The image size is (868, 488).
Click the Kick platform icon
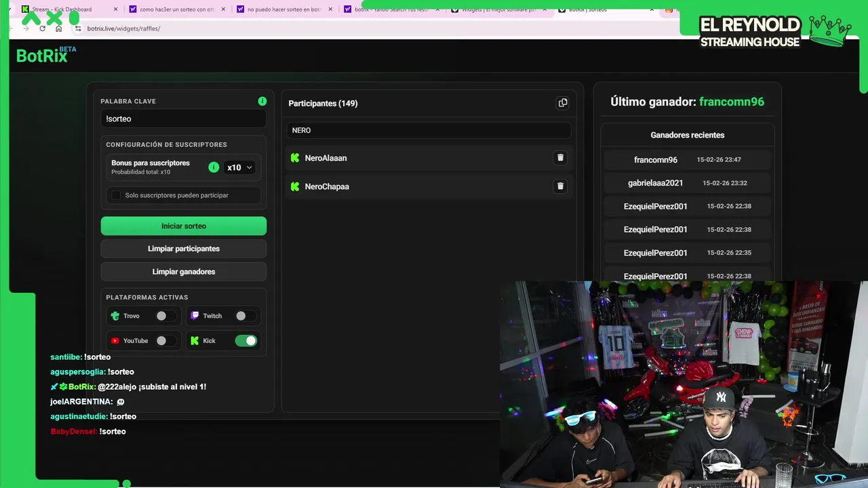(x=195, y=341)
